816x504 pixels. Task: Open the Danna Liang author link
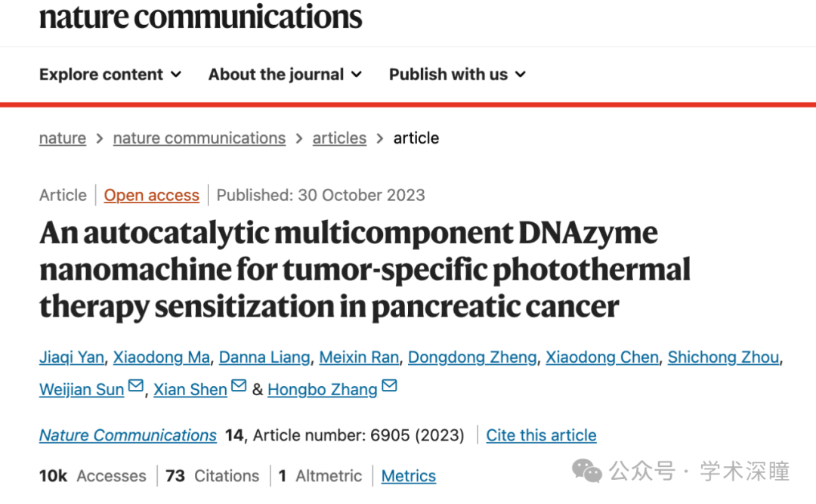click(264, 357)
